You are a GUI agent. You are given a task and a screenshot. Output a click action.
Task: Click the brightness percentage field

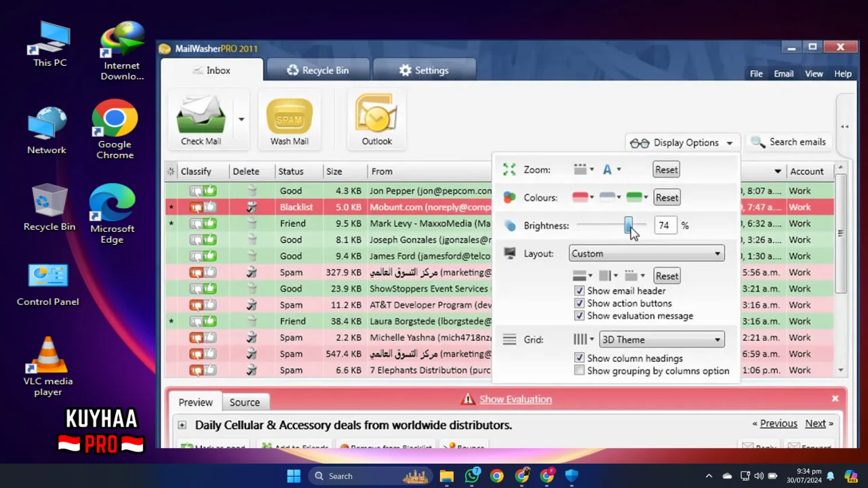click(x=665, y=226)
